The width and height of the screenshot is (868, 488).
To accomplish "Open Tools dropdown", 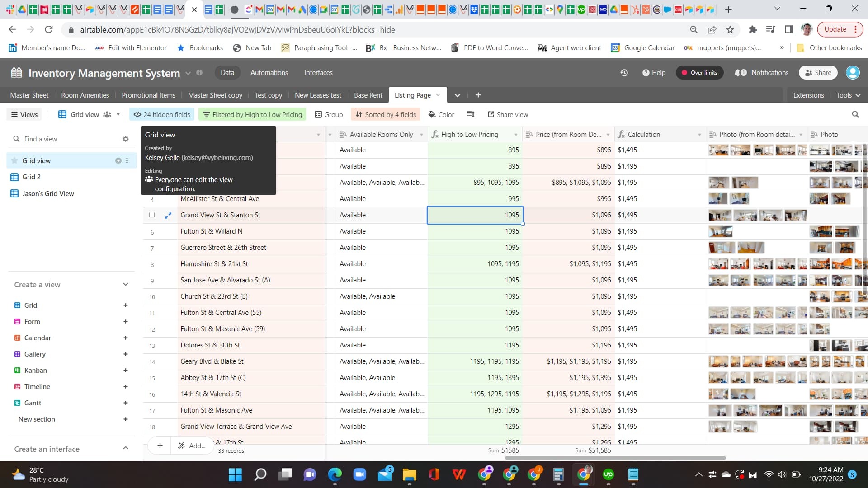I will pos(848,95).
